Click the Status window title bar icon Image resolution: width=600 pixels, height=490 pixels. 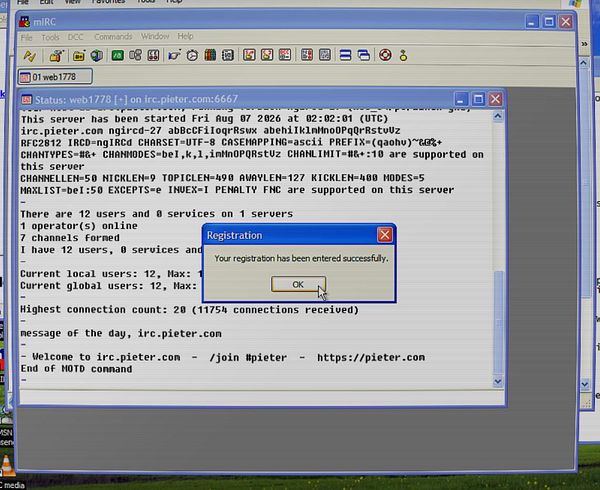click(x=27, y=100)
